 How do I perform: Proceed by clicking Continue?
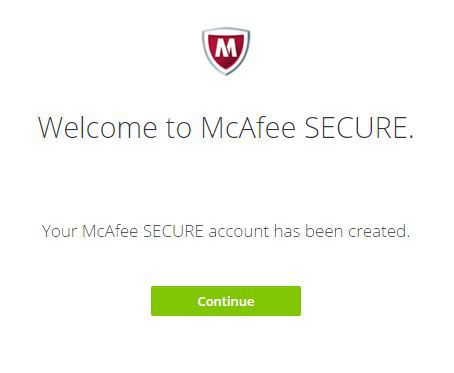tap(226, 301)
